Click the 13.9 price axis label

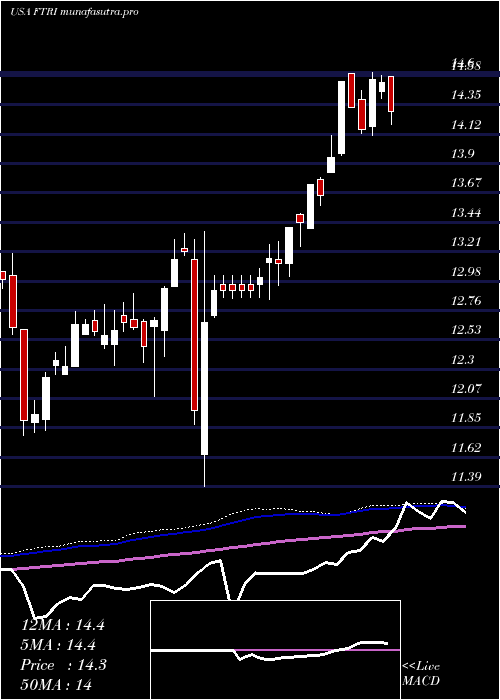[462, 154]
